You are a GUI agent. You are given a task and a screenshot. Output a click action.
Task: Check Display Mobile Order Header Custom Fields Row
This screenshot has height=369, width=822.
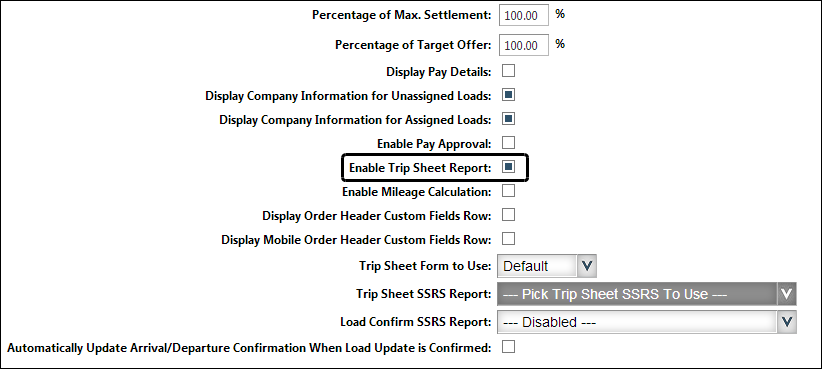click(x=508, y=239)
